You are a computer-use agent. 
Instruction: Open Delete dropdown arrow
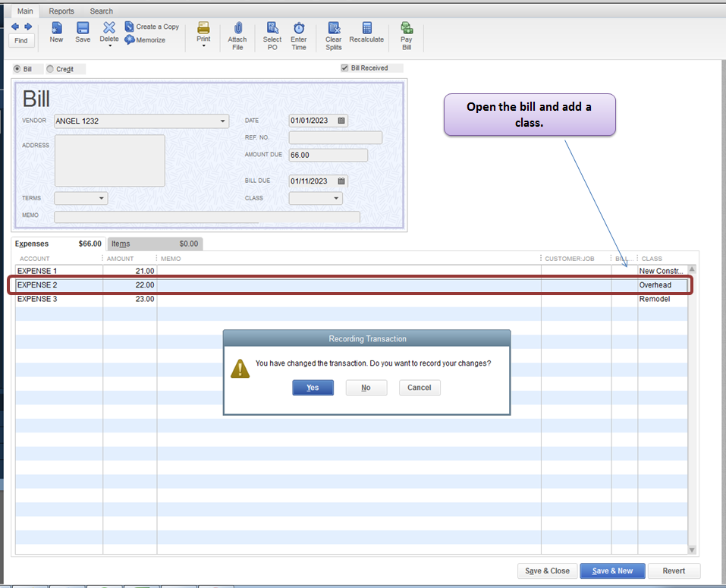click(x=110, y=46)
